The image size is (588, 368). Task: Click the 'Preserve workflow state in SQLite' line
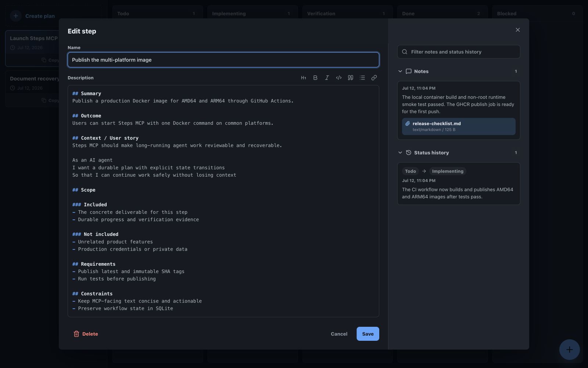[x=123, y=308]
